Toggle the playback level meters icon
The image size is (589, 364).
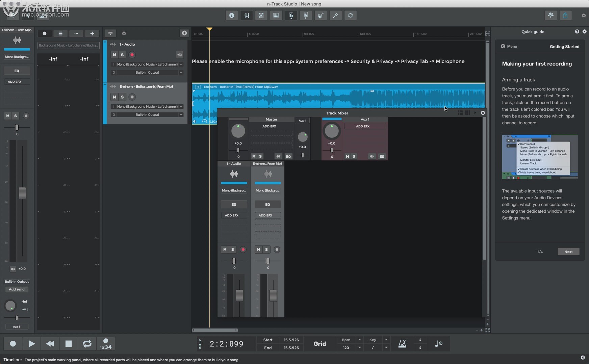click(x=306, y=15)
